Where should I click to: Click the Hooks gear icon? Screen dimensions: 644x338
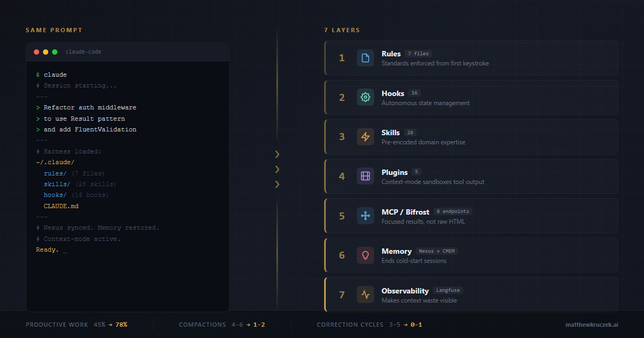pos(365,97)
